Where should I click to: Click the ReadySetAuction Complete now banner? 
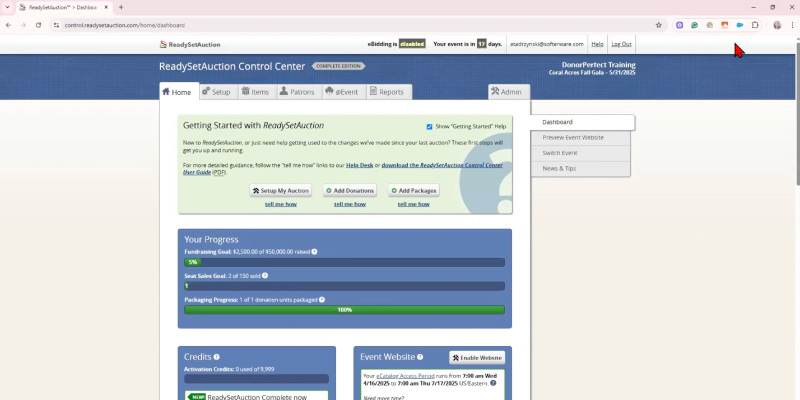pyautogui.click(x=256, y=396)
